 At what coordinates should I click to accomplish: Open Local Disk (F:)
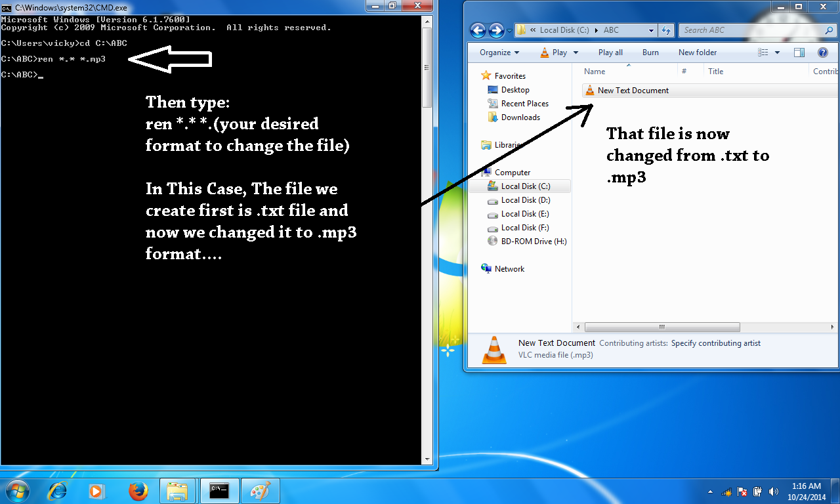click(x=525, y=228)
